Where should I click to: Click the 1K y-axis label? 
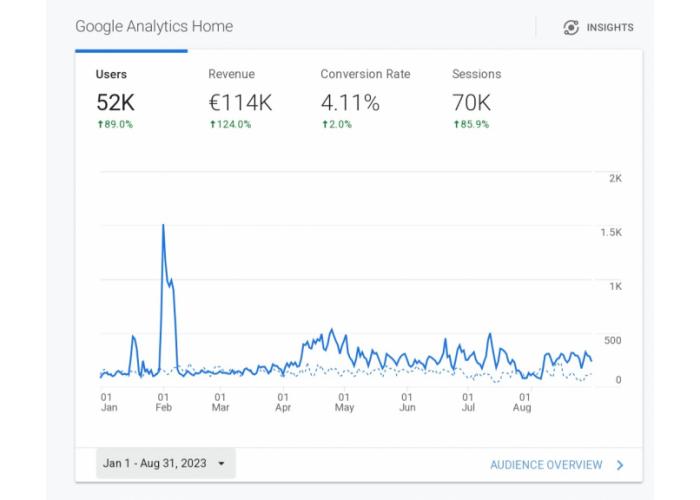(x=615, y=287)
